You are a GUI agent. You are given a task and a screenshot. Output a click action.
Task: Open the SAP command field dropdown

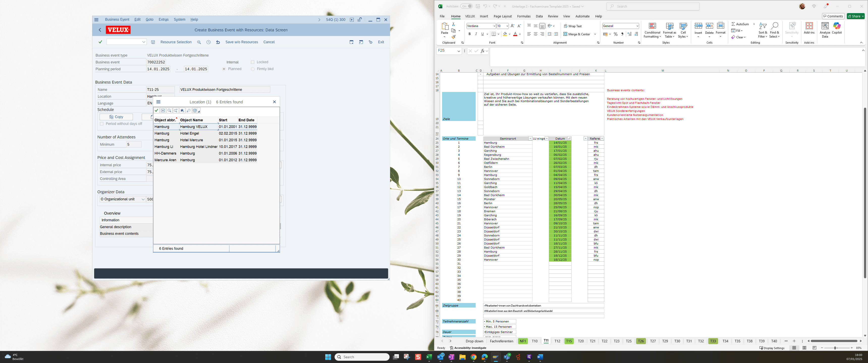pos(144,42)
